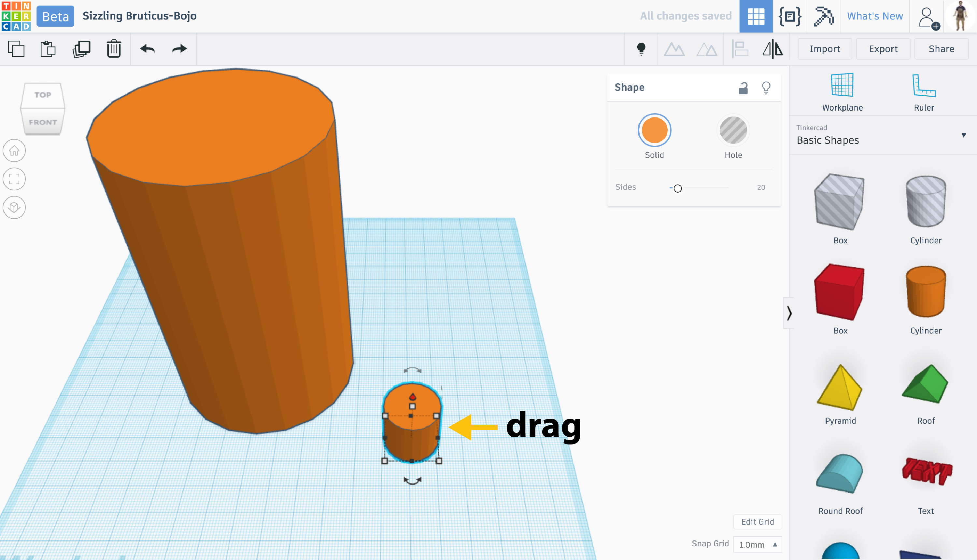Click the Redo arrow
Screen dimensions: 977x560
[179, 49]
